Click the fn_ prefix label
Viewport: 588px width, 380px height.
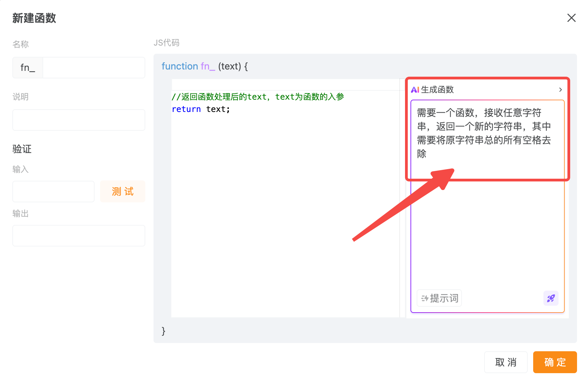pos(27,67)
